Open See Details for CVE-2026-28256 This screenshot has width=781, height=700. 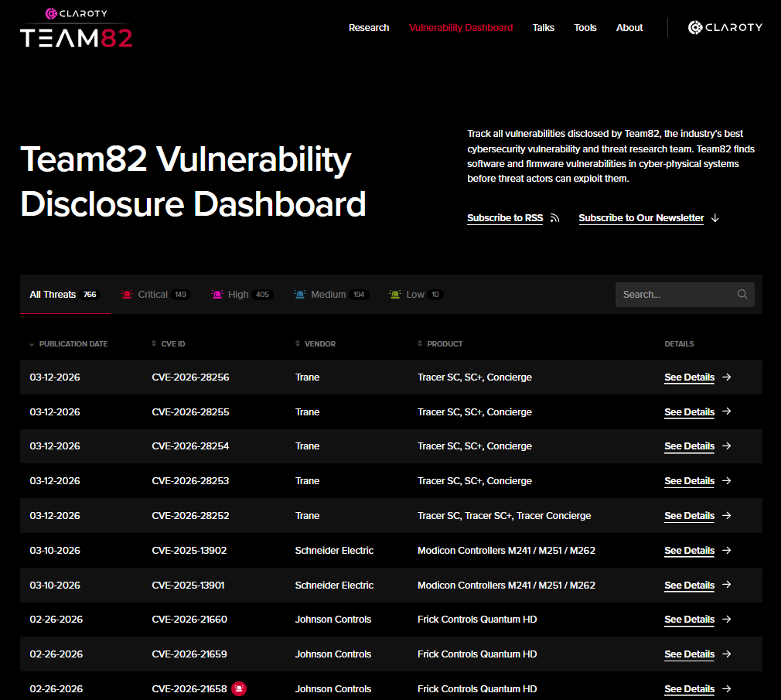689,377
